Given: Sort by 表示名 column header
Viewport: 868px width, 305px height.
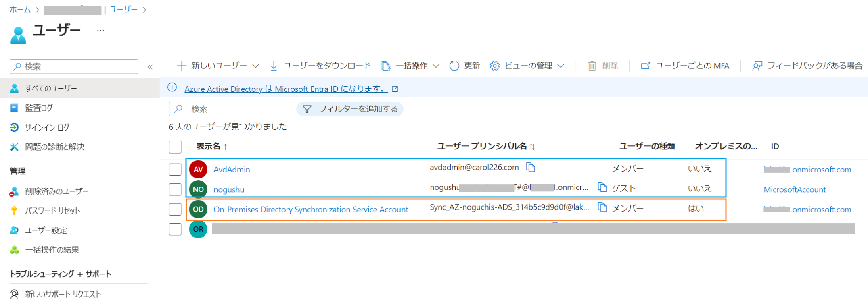Looking at the screenshot, I should pyautogui.click(x=212, y=147).
